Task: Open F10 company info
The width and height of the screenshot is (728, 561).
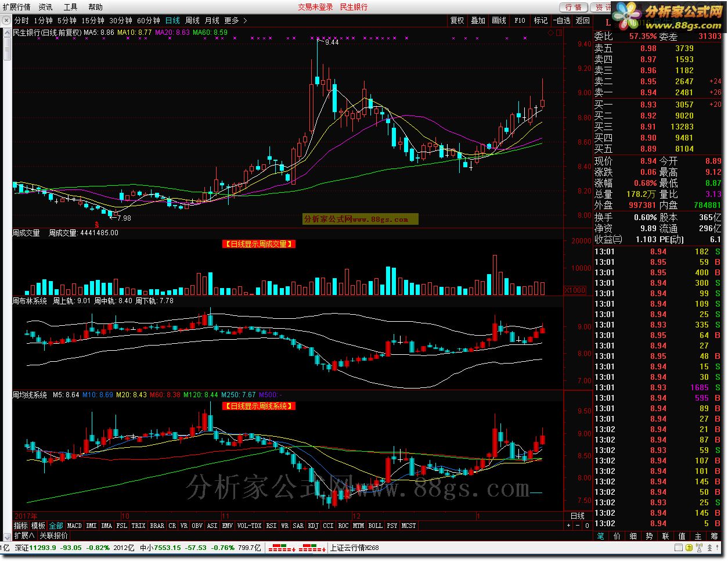Action: pos(520,20)
